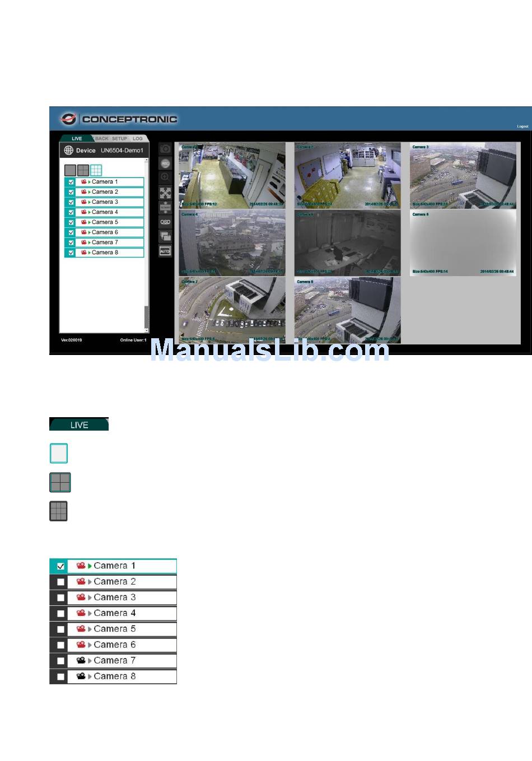
Task: Uncheck Camera 5 in the checked device list
Action: pyautogui.click(x=71, y=222)
